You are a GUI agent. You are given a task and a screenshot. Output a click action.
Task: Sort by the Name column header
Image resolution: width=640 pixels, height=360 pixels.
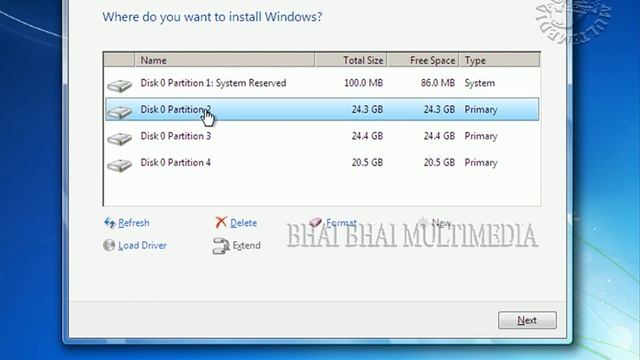pos(224,60)
